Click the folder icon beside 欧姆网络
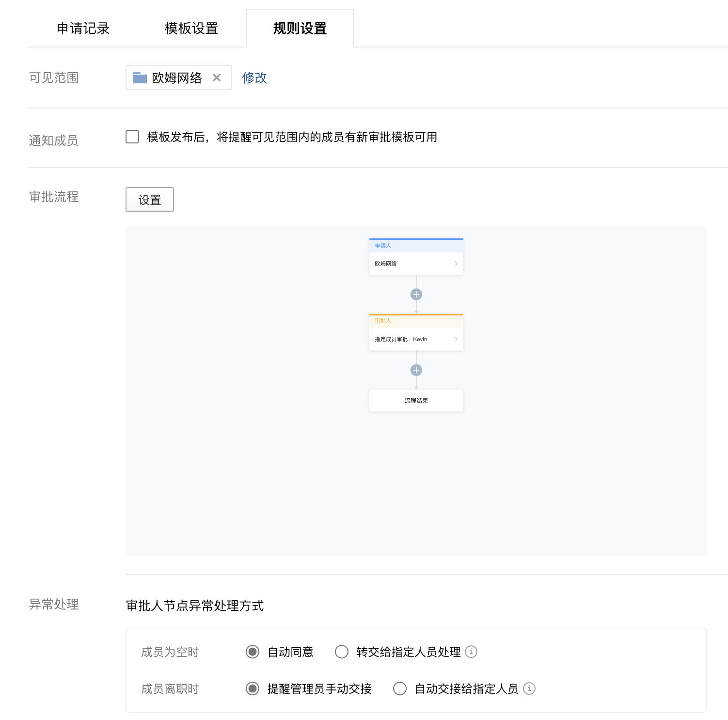The image size is (728, 720). (x=140, y=78)
